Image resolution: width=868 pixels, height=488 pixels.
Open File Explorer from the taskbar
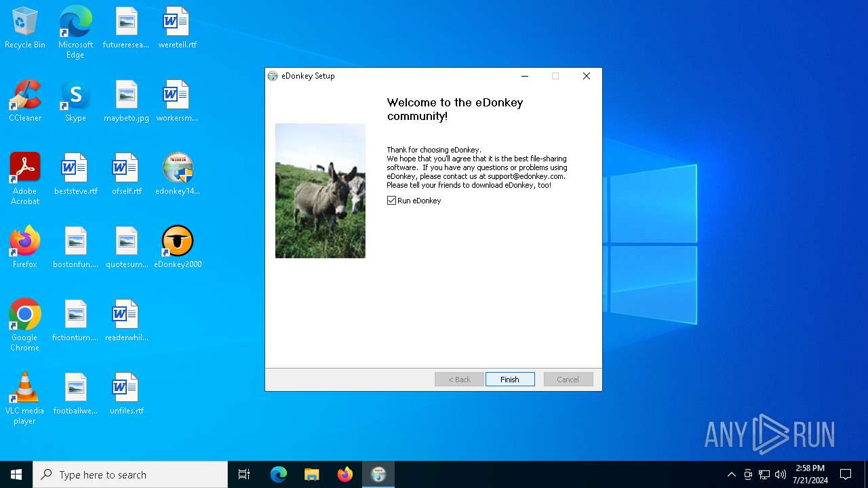(311, 474)
